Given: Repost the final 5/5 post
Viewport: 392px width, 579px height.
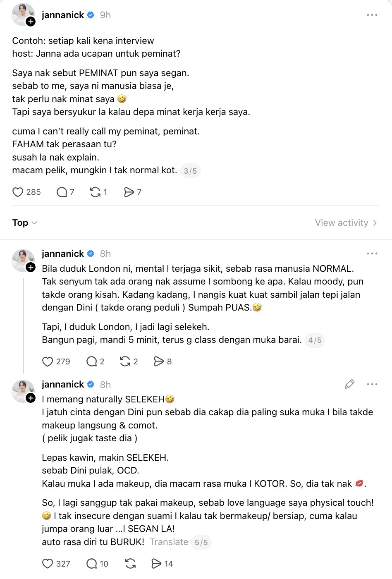Looking at the screenshot, I should pyautogui.click(x=130, y=564).
